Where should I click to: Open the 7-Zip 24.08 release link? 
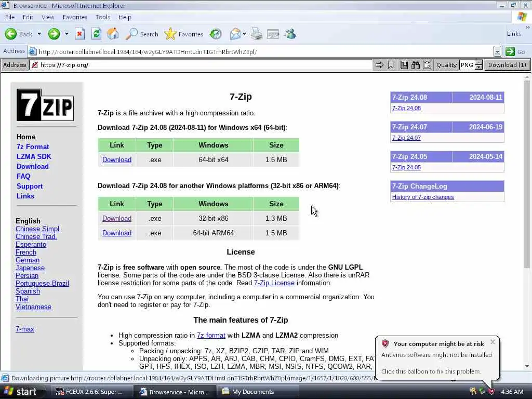tap(406, 108)
